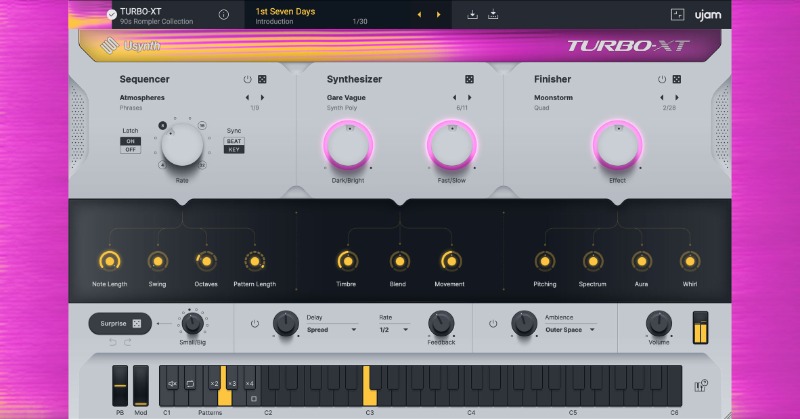Click the Dark/Bright knob
The height and width of the screenshot is (419, 800).
348,145
